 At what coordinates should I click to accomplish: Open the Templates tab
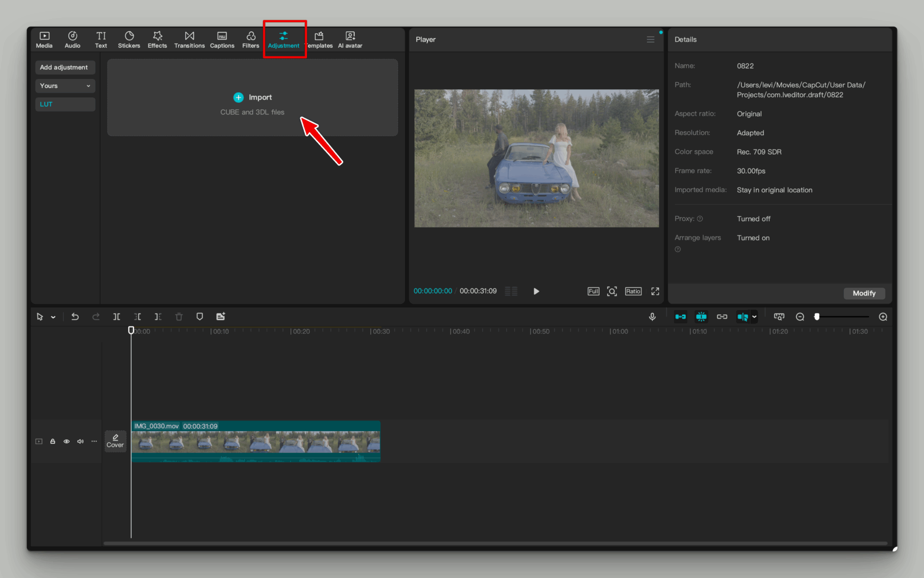[319, 39]
